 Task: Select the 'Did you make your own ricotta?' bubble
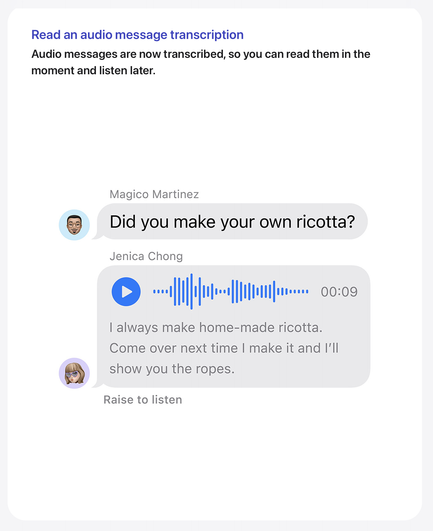pyautogui.click(x=232, y=222)
